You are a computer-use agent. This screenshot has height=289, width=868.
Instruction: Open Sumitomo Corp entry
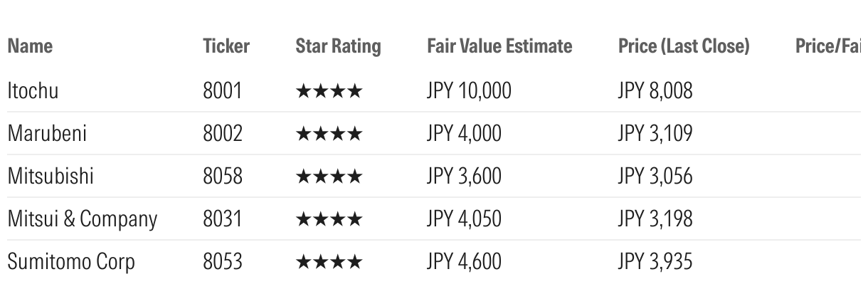71,262
